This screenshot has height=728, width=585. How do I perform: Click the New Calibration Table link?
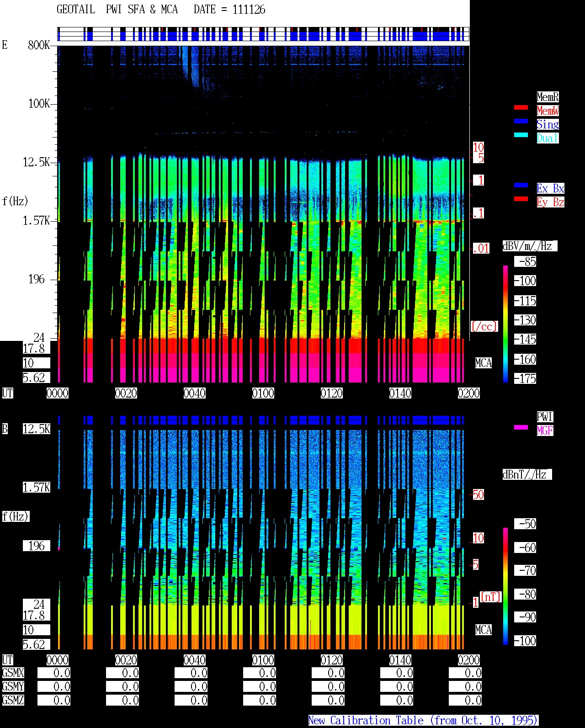pyautogui.click(x=423, y=721)
